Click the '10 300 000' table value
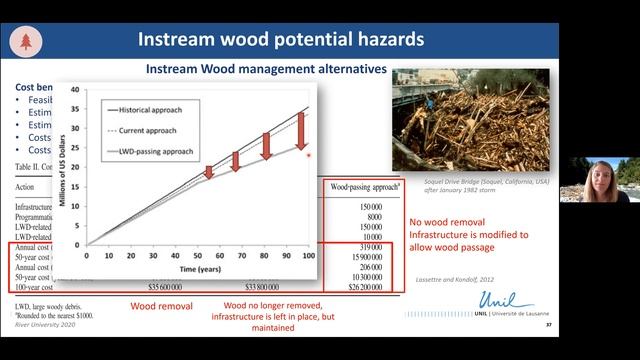640x360 pixels. coord(367,277)
